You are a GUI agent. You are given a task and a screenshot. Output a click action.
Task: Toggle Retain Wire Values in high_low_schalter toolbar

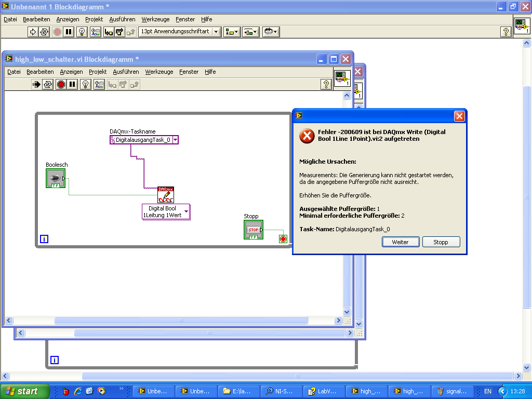coord(99,85)
